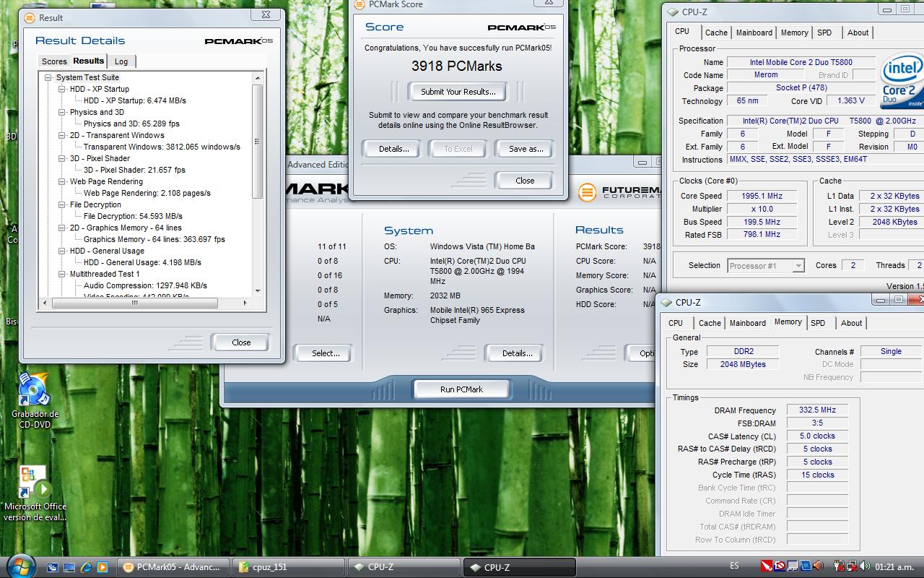This screenshot has height=578, width=924.
Task: Open Grabador de CD-DVD desktop shortcut
Action: click(x=34, y=401)
